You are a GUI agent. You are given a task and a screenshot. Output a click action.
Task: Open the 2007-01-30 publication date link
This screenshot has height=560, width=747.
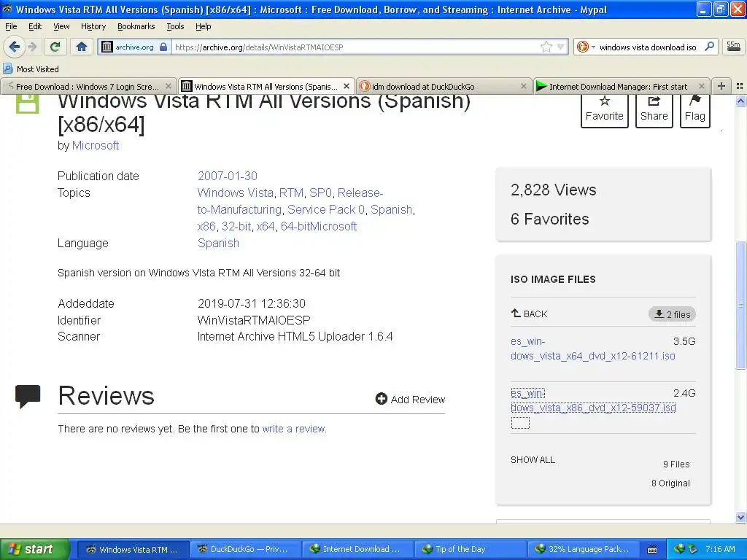pyautogui.click(x=228, y=176)
